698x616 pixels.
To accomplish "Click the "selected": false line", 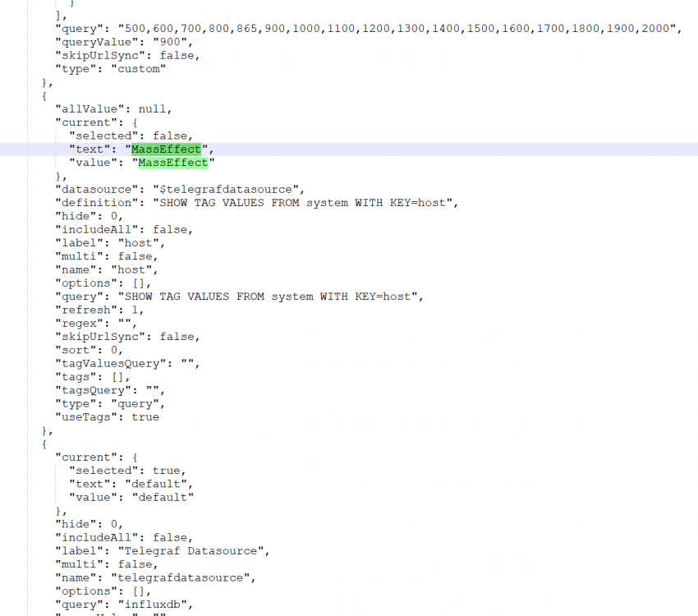I will (x=131, y=136).
